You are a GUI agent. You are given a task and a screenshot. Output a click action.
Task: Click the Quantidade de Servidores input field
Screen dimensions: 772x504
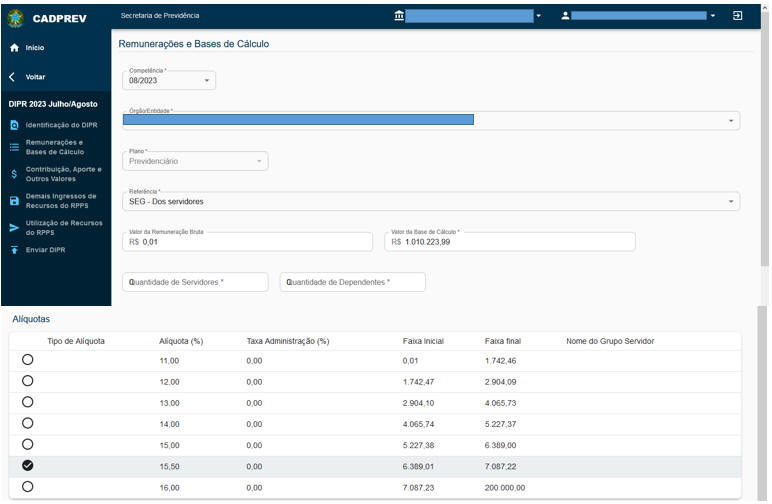coord(196,283)
